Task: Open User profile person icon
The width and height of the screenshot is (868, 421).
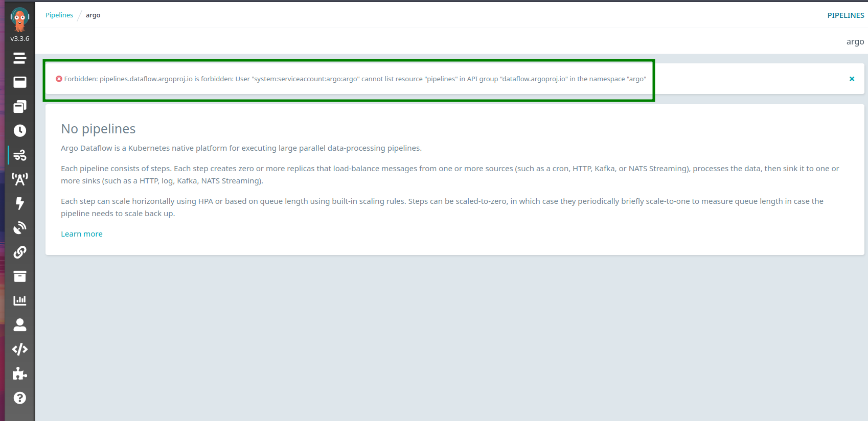Action: [x=20, y=325]
